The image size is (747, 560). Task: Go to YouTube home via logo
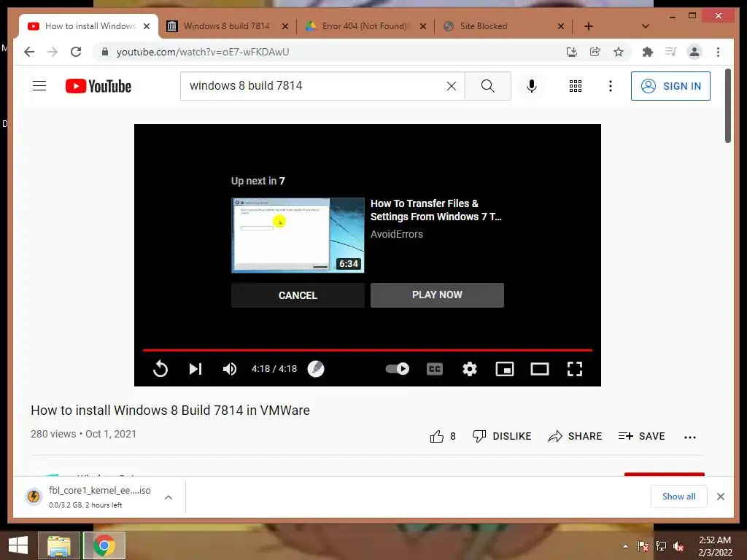[x=98, y=86]
